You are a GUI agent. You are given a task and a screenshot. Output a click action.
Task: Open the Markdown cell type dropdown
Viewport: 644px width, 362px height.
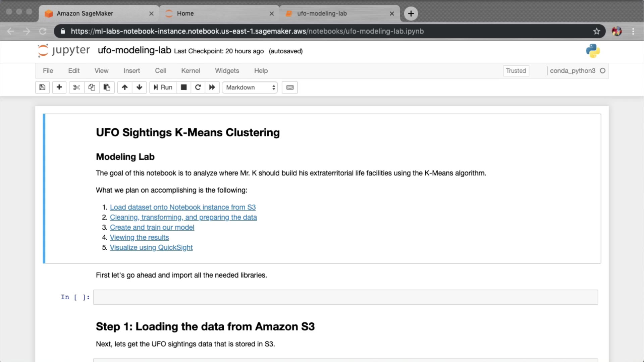(250, 87)
